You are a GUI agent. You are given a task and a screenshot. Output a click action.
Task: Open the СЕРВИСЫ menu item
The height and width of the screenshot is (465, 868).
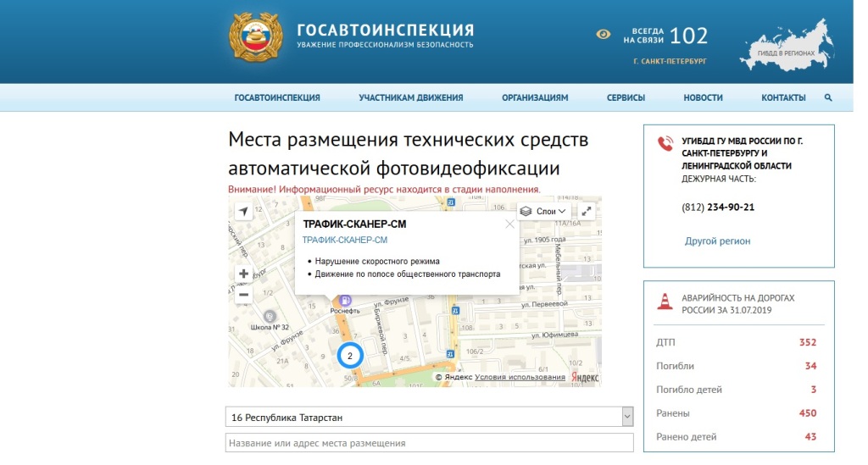[626, 98]
